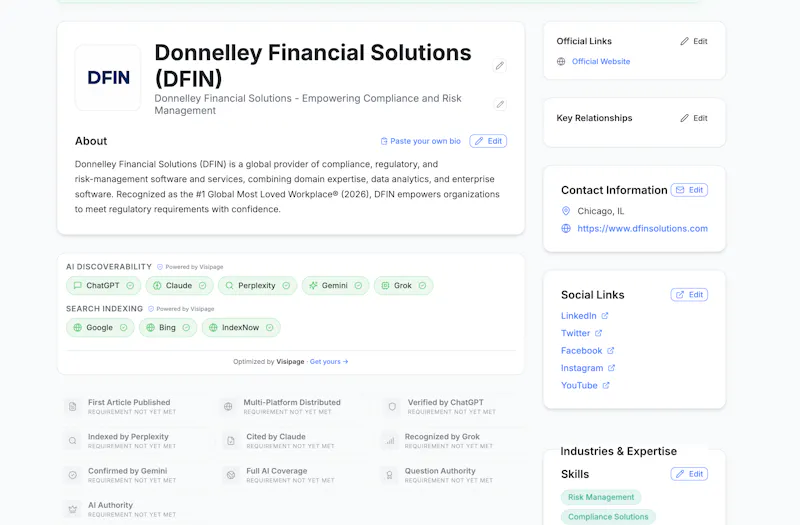800x525 pixels.
Task: Click the location pin icon by Chicago, IL
Action: pyautogui.click(x=566, y=211)
